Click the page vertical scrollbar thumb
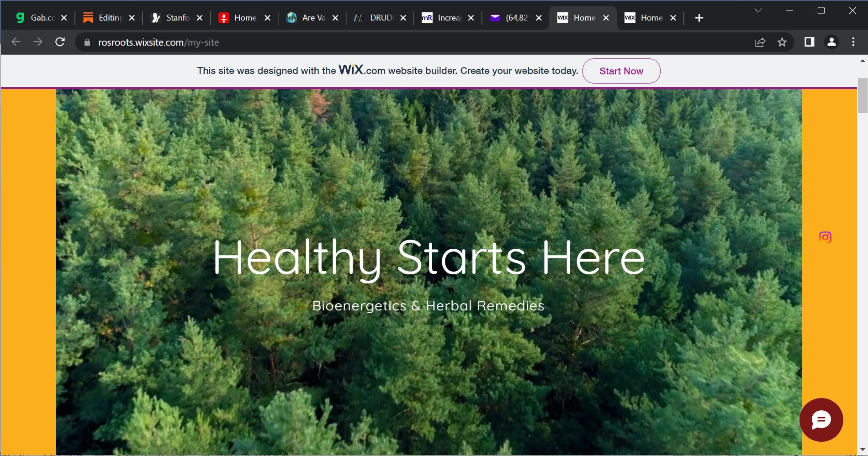 tap(863, 95)
